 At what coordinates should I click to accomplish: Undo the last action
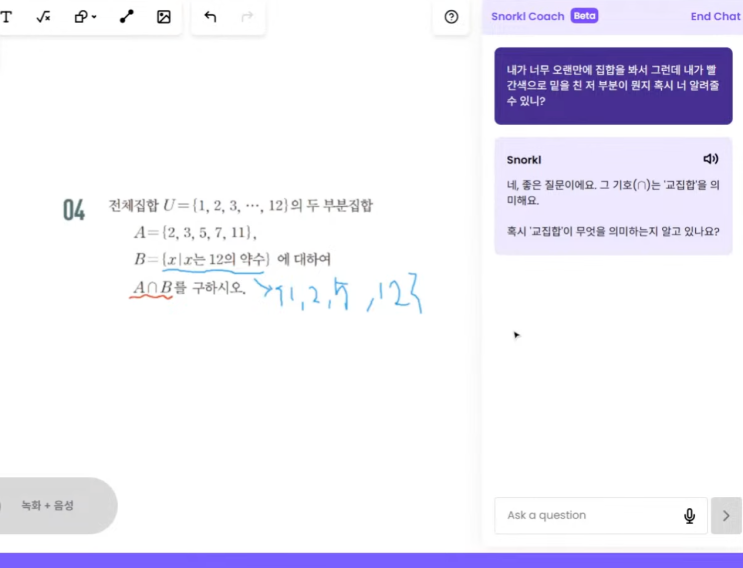click(x=210, y=17)
